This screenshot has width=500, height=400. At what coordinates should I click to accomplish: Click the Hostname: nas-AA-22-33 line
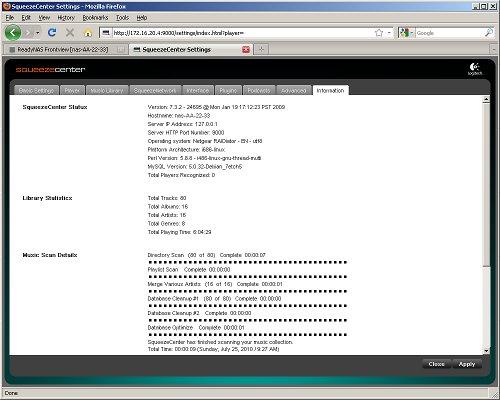pos(179,116)
